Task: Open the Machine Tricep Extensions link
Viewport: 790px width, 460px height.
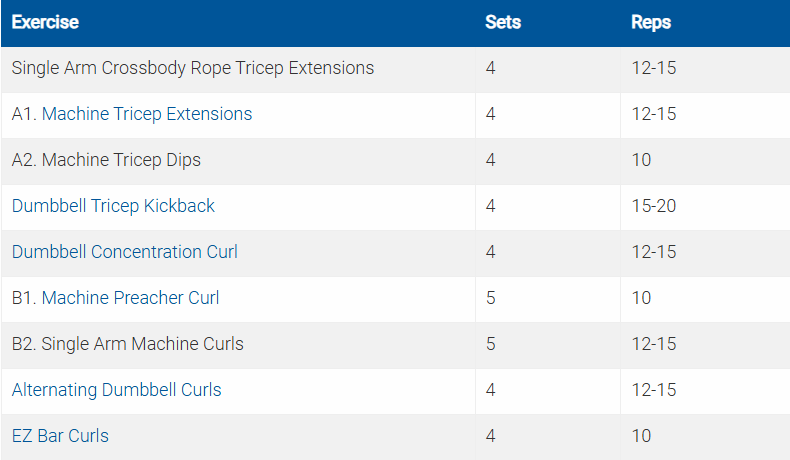Action: pos(147,114)
